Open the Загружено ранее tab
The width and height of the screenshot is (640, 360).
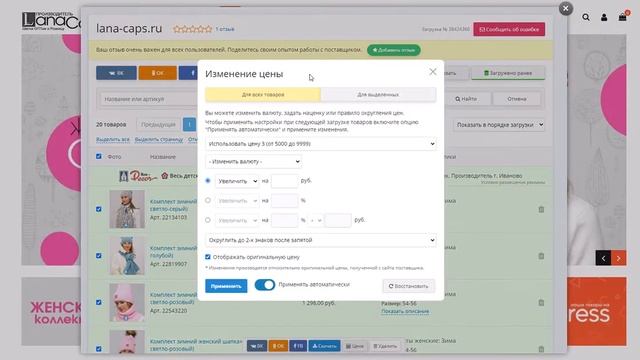point(508,73)
